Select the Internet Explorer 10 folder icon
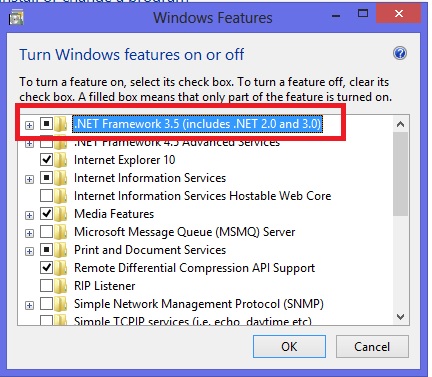432x377 pixels. (61, 160)
